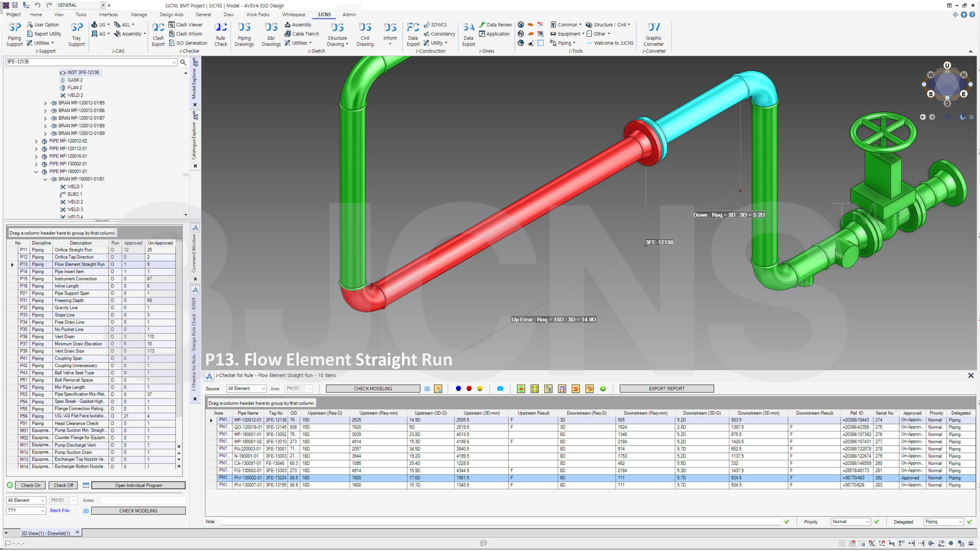
Task: Open the Admin ribbon tab
Action: point(349,14)
